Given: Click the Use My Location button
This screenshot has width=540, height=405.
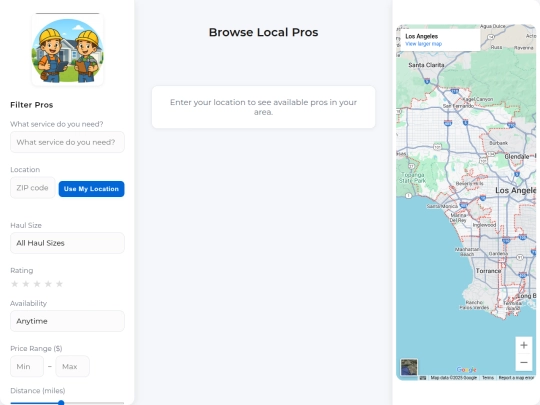Looking at the screenshot, I should pos(91,189).
